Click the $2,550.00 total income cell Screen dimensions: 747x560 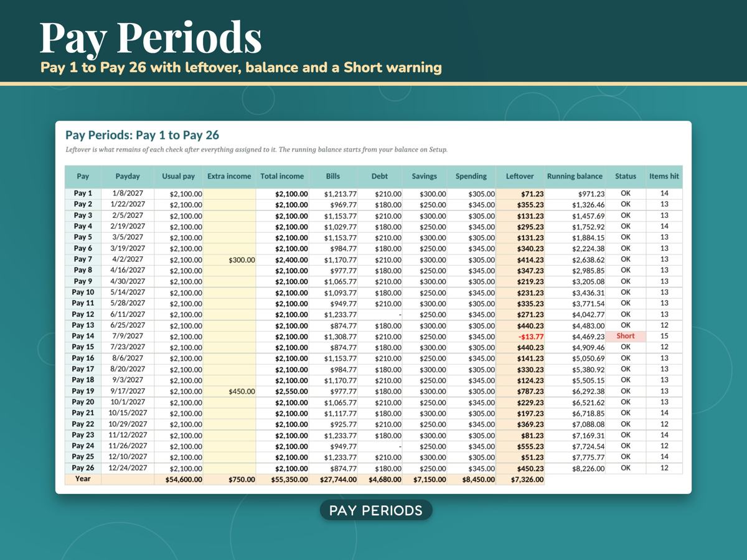point(282,391)
